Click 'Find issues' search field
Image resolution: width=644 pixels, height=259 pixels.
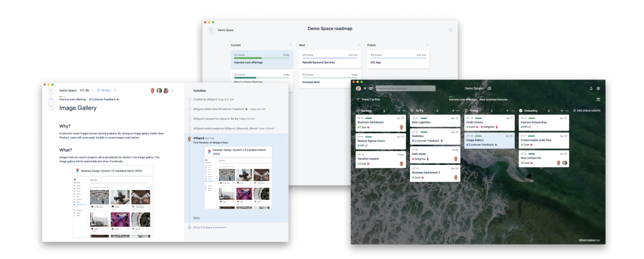pyautogui.click(x=406, y=88)
